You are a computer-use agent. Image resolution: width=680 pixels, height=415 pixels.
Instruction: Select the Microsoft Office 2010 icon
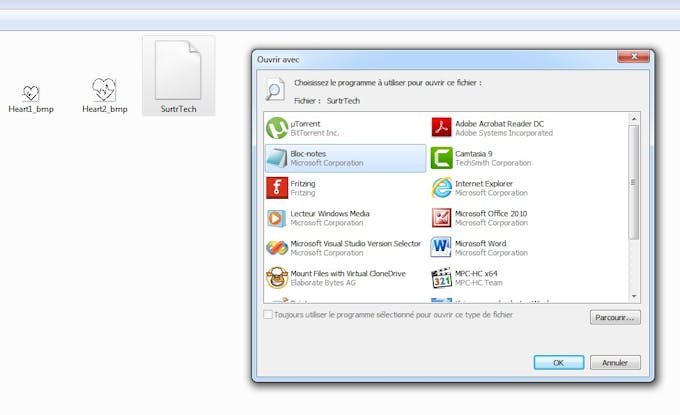click(x=441, y=218)
